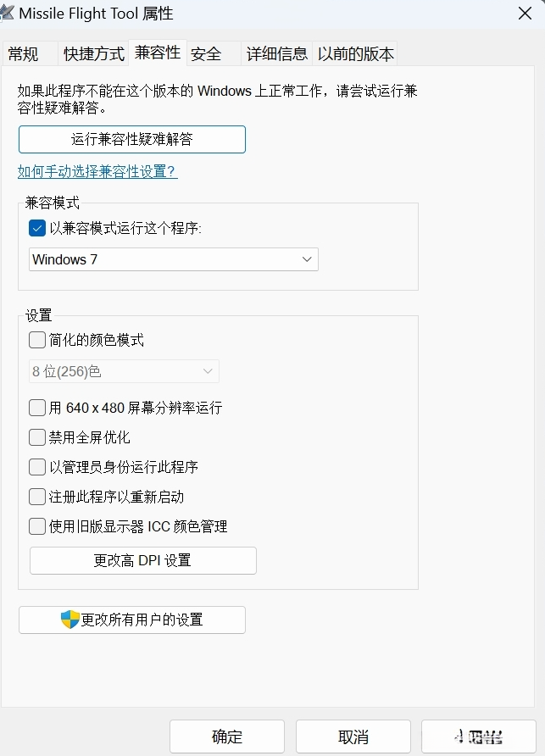Open the Windows 7 compatibility mode dropdown

tap(173, 259)
